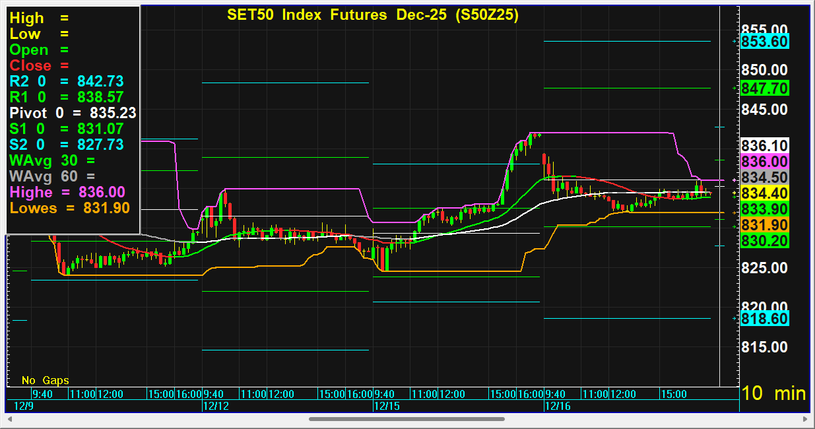Screen dimensions: 815x429
Task: Select the Pivot 0 legend entry
Action: [72, 113]
